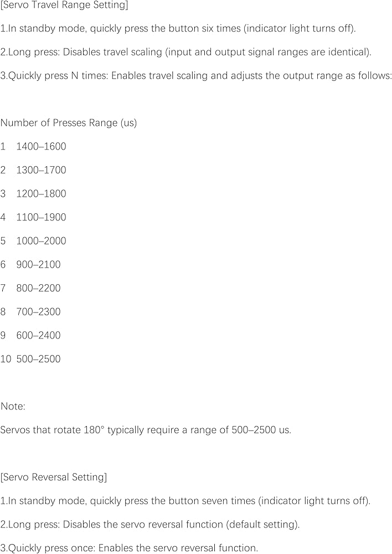392x554 pixels.
Task: Select the 600–2400 range row
Action: tap(30, 335)
